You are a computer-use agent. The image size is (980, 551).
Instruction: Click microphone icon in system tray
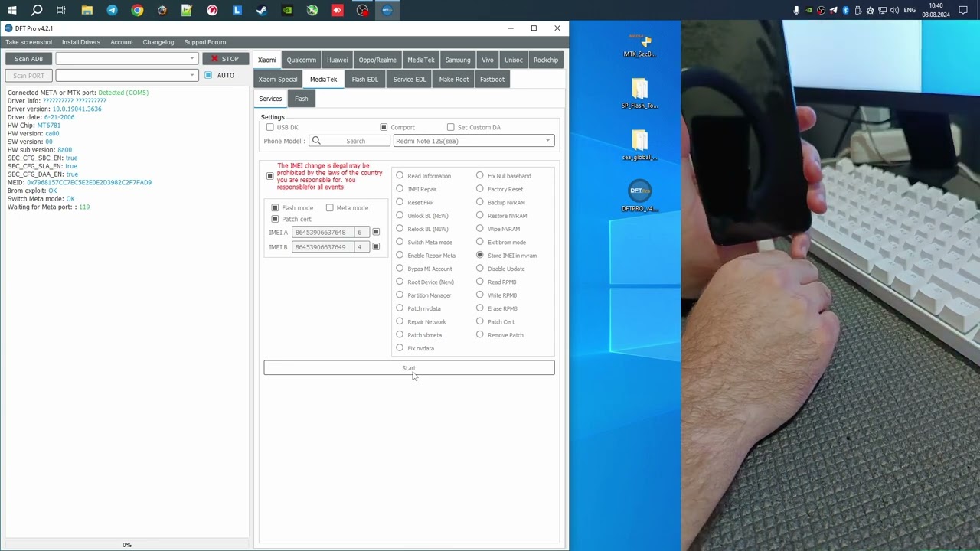pyautogui.click(x=796, y=10)
